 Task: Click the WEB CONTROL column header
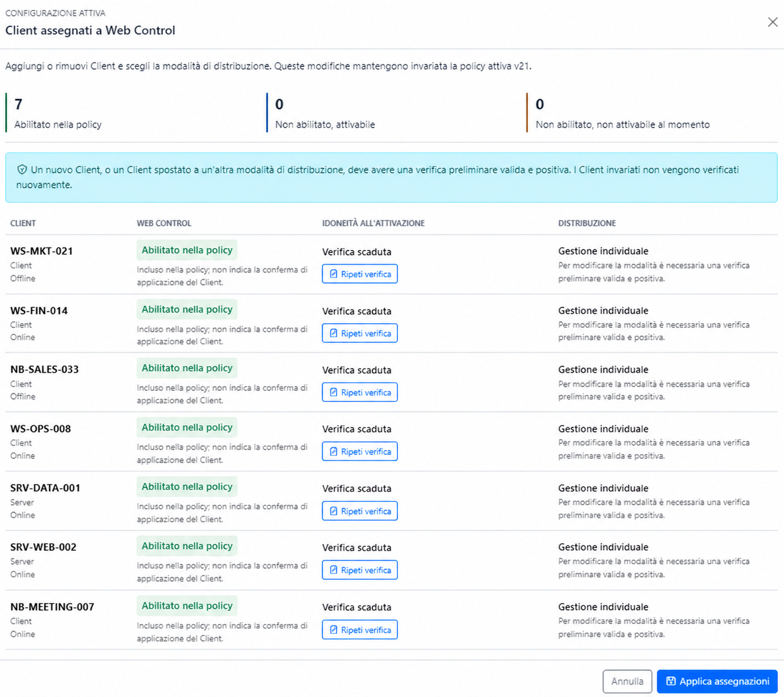click(x=164, y=223)
